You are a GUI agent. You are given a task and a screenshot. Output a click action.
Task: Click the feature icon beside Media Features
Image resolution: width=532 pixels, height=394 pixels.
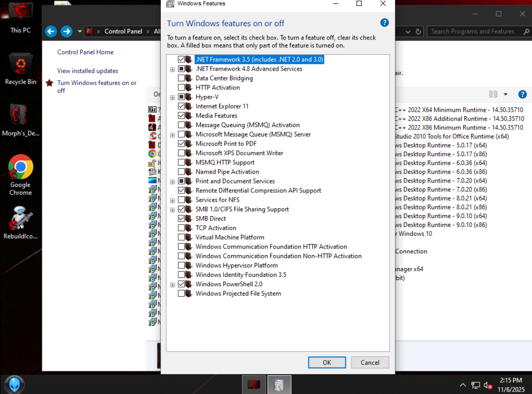(x=189, y=116)
